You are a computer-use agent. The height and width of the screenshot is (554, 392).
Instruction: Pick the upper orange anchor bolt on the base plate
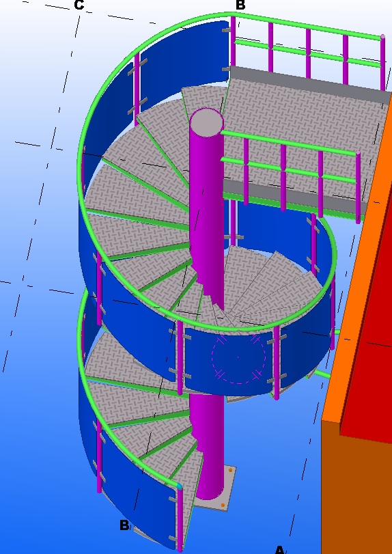pos(231,470)
